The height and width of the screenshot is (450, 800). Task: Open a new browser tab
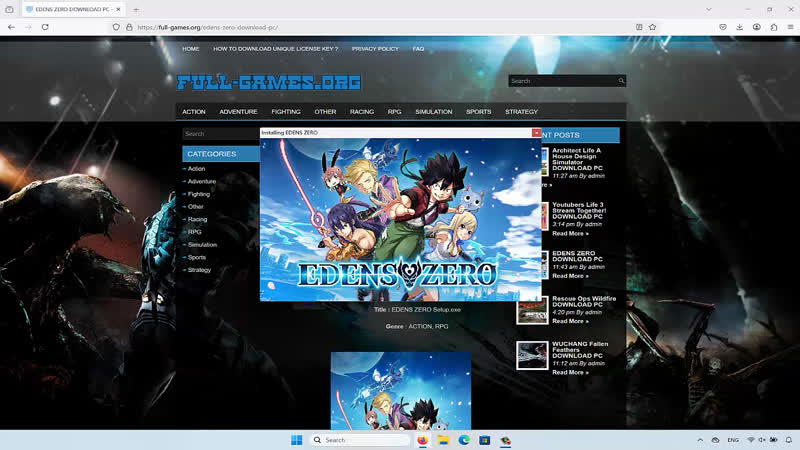pos(136,9)
